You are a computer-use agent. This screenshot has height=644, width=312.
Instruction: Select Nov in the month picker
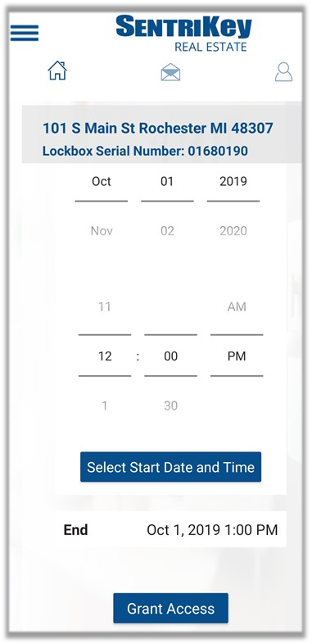coord(102,231)
